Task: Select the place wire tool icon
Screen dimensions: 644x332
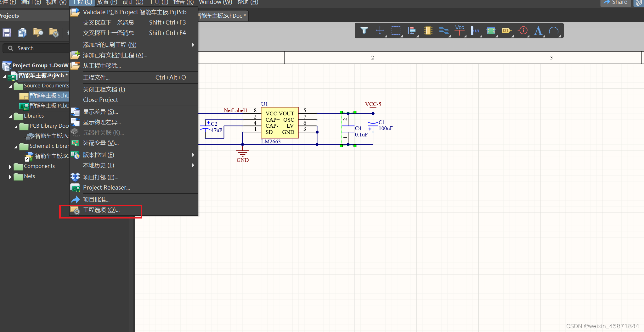Action: (x=443, y=30)
